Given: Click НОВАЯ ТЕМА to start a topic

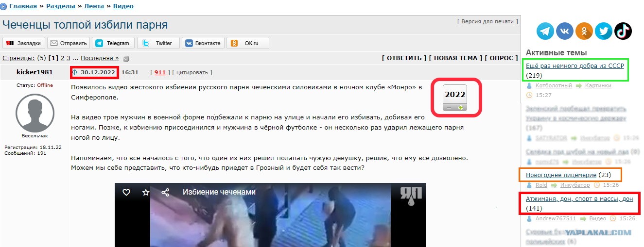Looking at the screenshot, I should (x=455, y=58).
